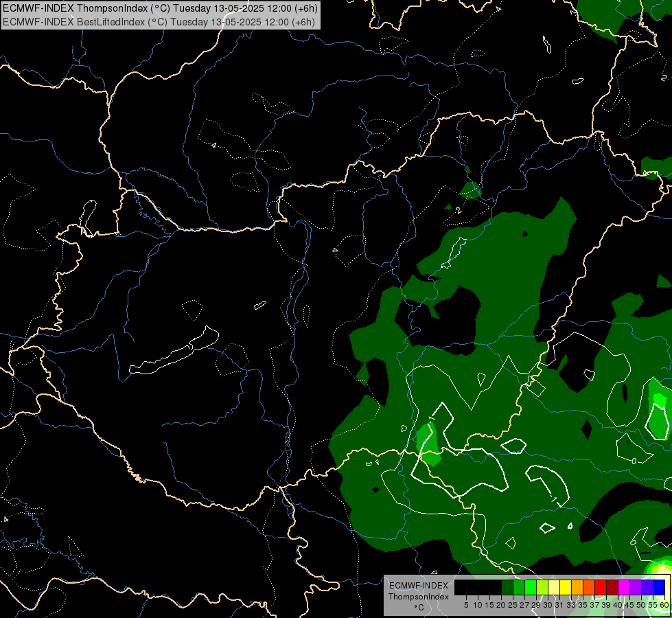The image size is (672, 618).
Task: Select the pure yellow 31–33 legend swatch
Action: (566, 587)
